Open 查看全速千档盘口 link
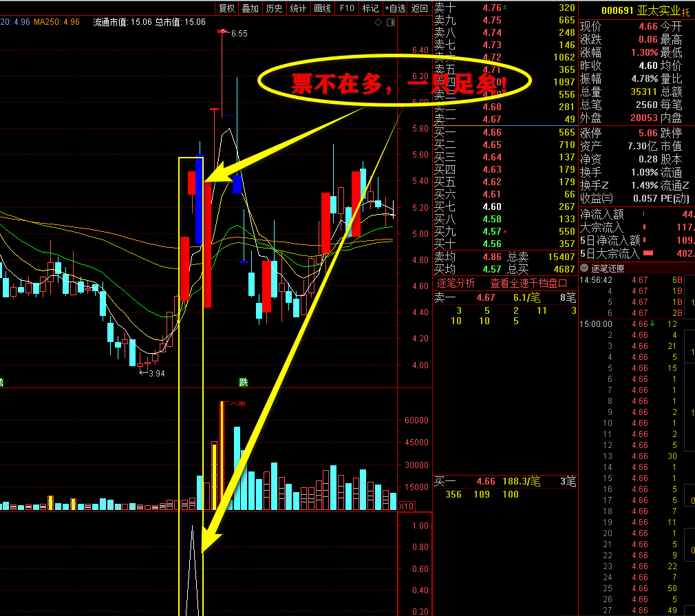695x616 pixels. tap(528, 283)
